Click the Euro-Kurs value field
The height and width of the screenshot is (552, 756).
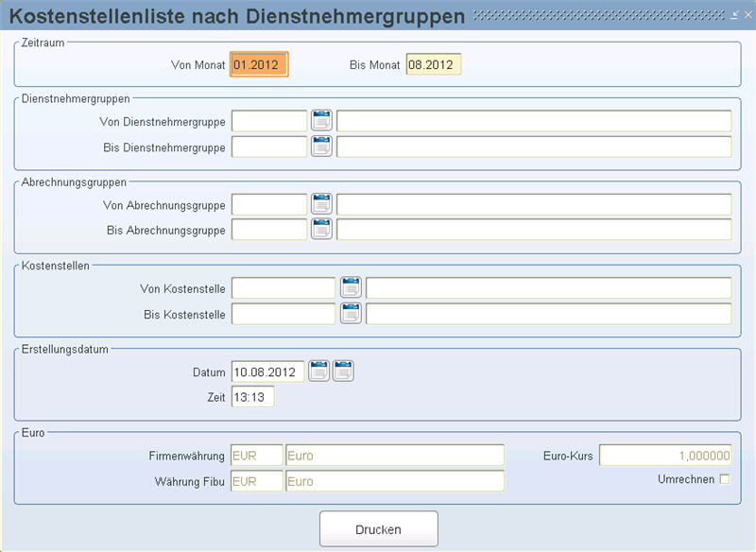(x=665, y=455)
